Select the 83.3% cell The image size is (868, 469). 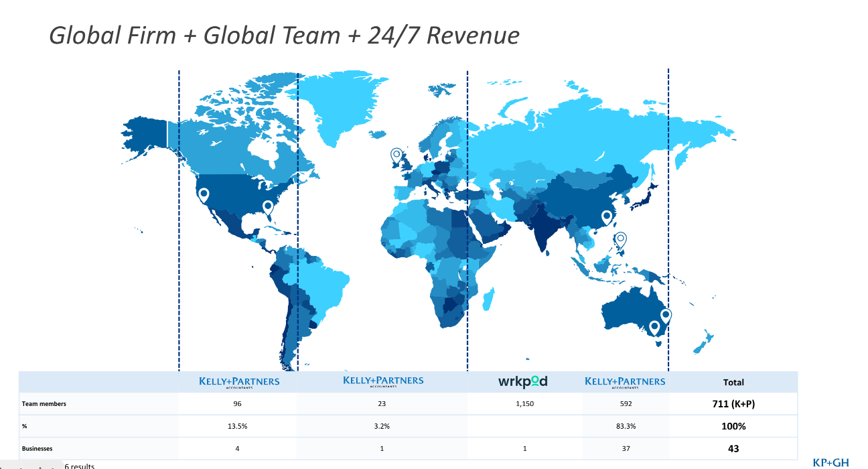[625, 426]
